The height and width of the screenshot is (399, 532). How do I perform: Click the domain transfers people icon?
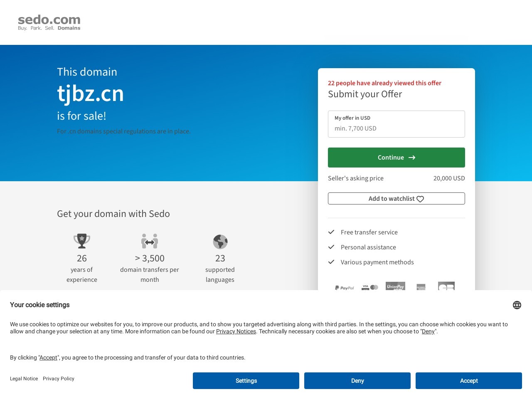point(150,241)
